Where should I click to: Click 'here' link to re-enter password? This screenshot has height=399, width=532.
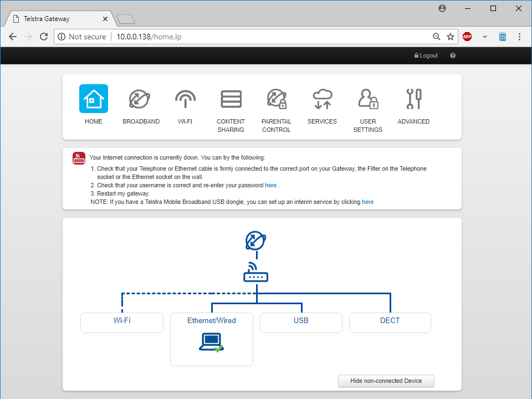[271, 185]
